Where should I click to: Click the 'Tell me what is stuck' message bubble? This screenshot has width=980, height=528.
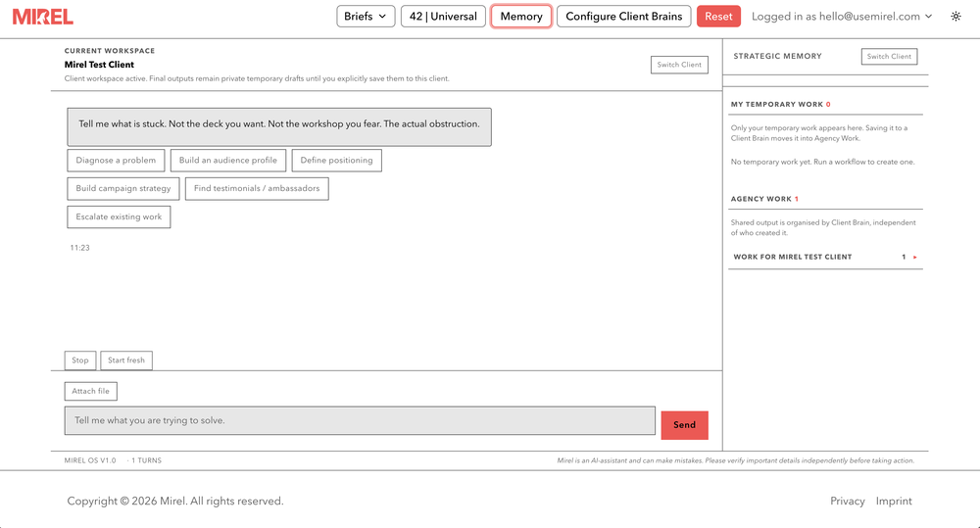tap(279, 126)
